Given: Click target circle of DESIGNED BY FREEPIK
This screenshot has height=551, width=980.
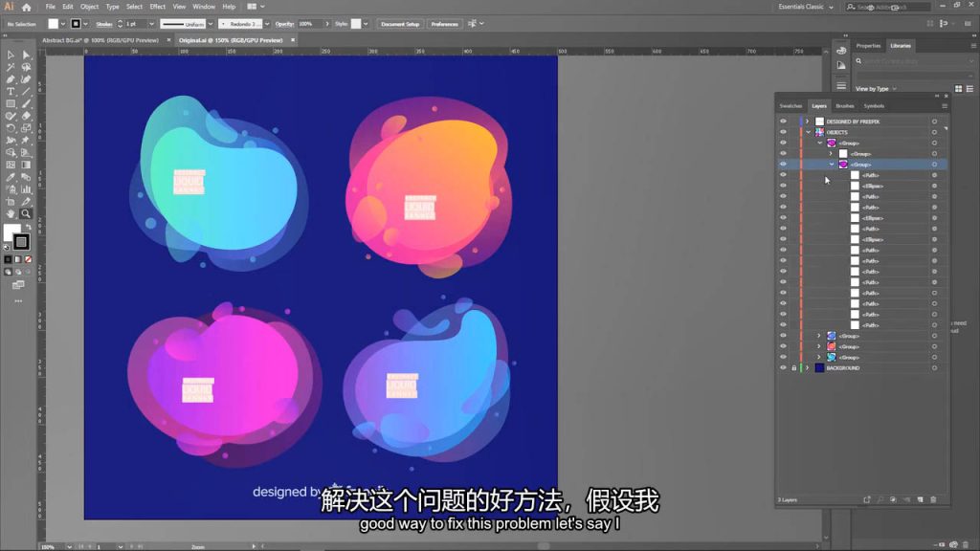Looking at the screenshot, I should pyautogui.click(x=934, y=121).
